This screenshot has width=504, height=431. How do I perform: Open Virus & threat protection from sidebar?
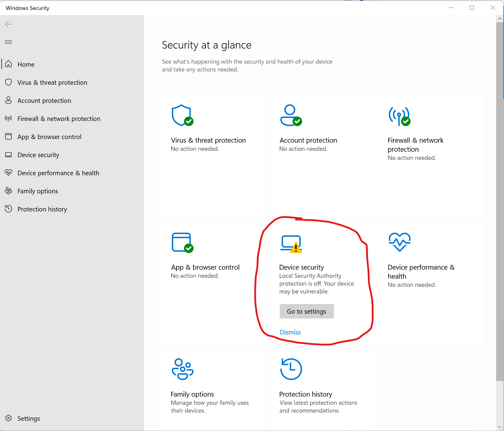point(72,82)
